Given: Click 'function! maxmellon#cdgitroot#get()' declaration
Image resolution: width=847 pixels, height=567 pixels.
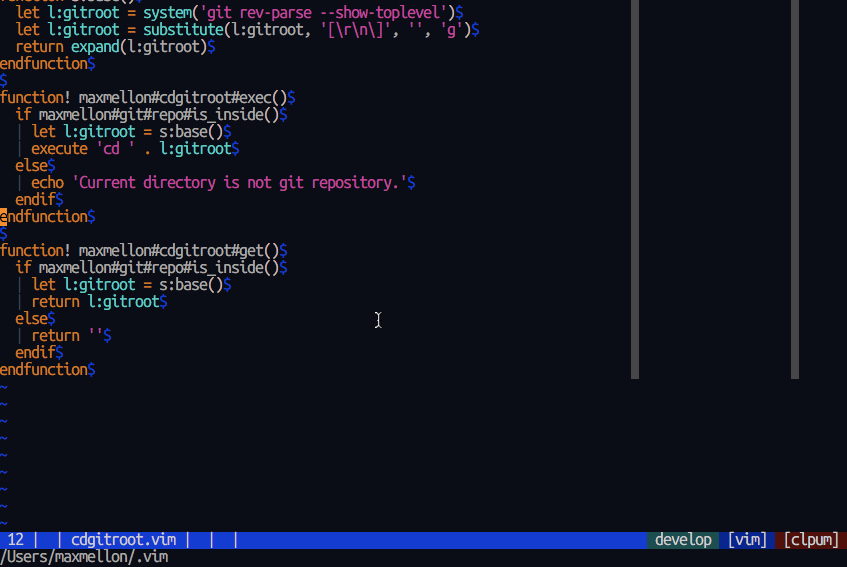Looking at the screenshot, I should [x=139, y=251].
